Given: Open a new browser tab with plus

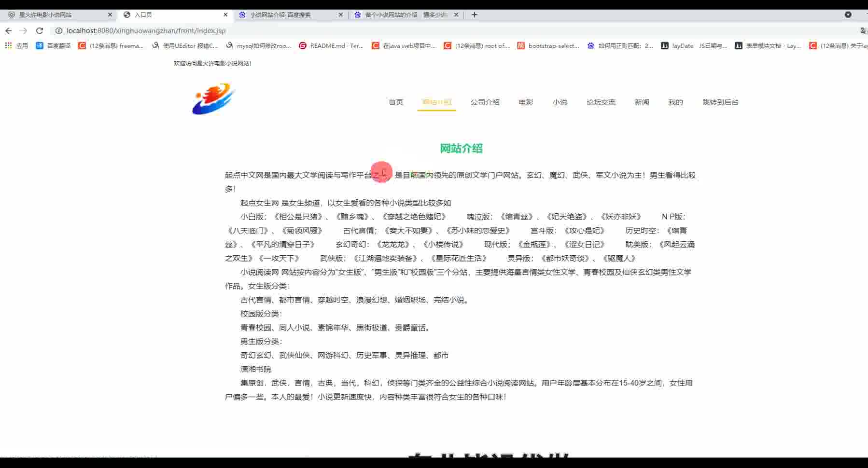Looking at the screenshot, I should pos(475,14).
